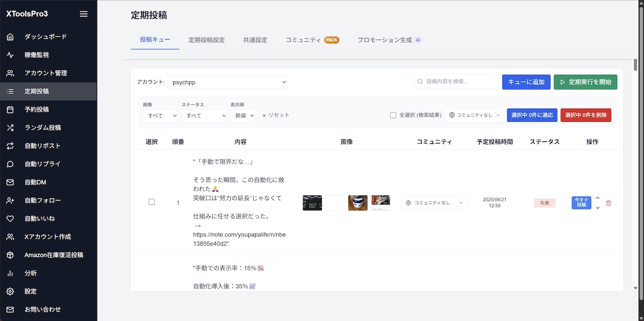Open the 表示順 dropdown set to 昇順
The image size is (644, 321).
[243, 115]
